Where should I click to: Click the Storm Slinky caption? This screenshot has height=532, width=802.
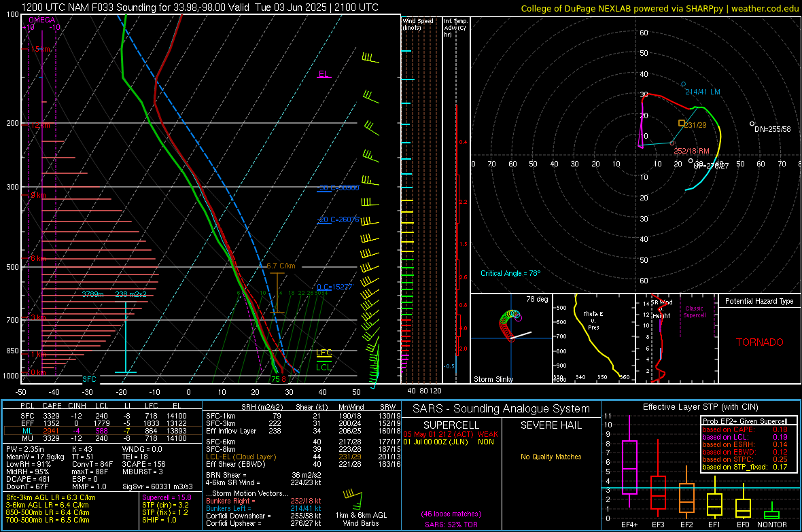tap(493, 379)
